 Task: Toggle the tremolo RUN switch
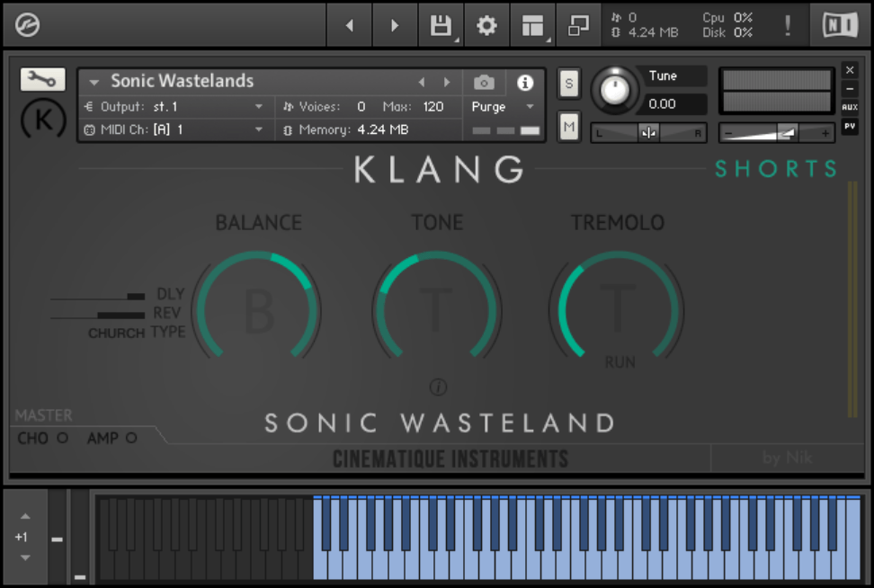(620, 362)
